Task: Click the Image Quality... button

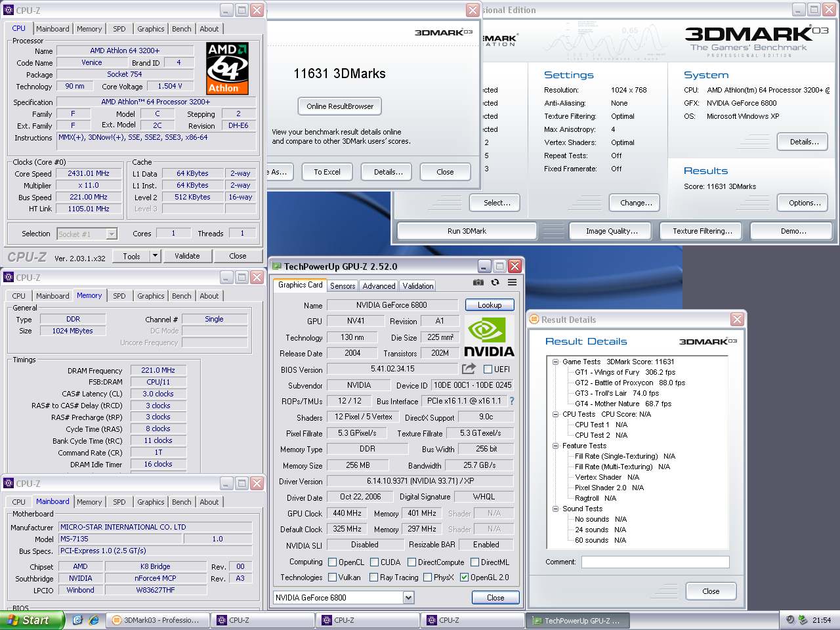Action: (x=612, y=231)
